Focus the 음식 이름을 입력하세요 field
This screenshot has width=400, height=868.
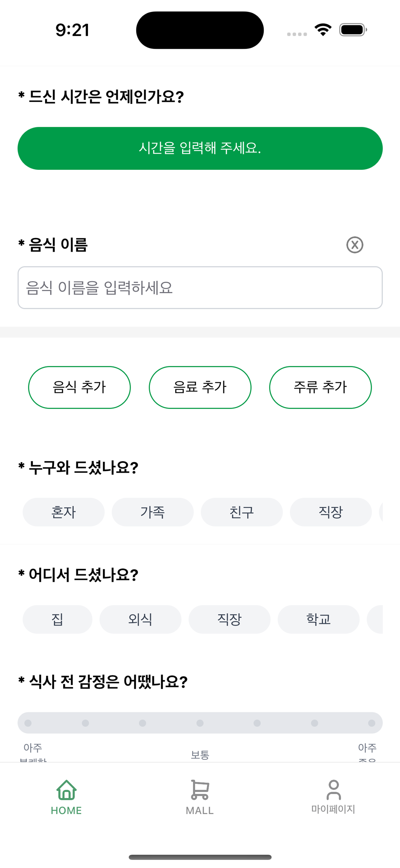click(200, 288)
